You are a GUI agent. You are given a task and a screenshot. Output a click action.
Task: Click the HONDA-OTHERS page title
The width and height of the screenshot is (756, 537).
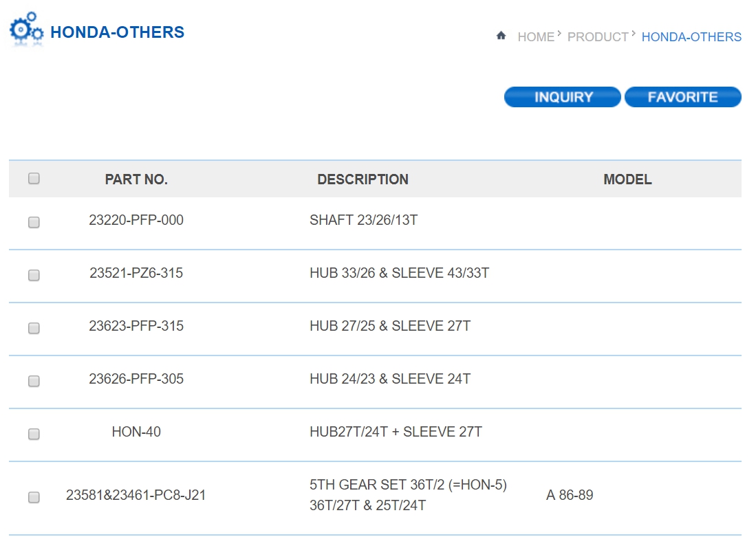(117, 32)
